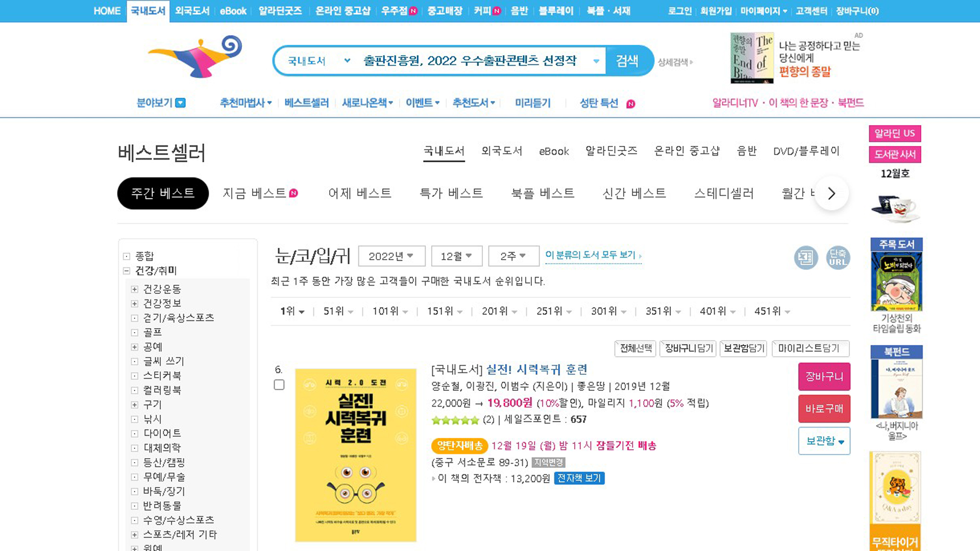This screenshot has width=980, height=551.
Task: Click the 장바구니 add to cart button
Action: (x=824, y=377)
